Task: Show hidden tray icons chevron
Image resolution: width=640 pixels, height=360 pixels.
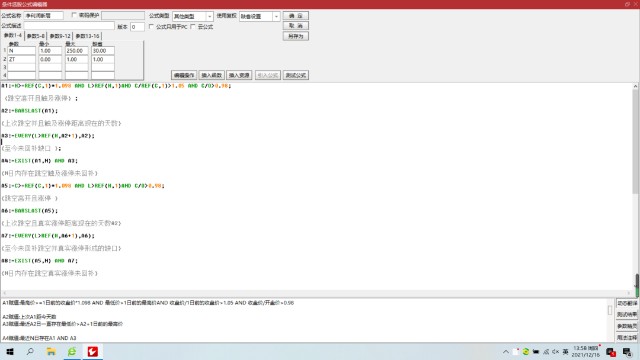Action: (x=506, y=352)
